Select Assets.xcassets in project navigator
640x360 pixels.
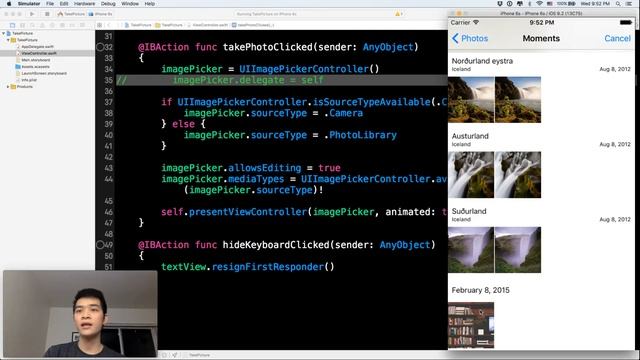(35, 67)
